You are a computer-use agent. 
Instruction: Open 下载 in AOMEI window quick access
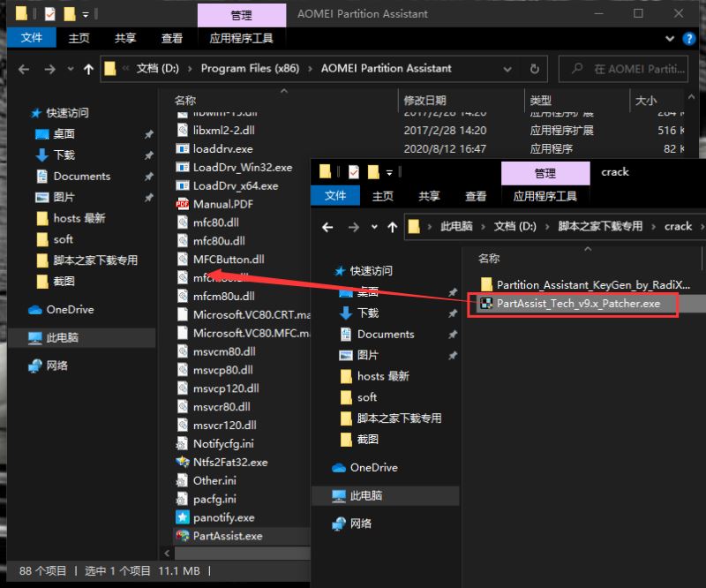point(64,155)
